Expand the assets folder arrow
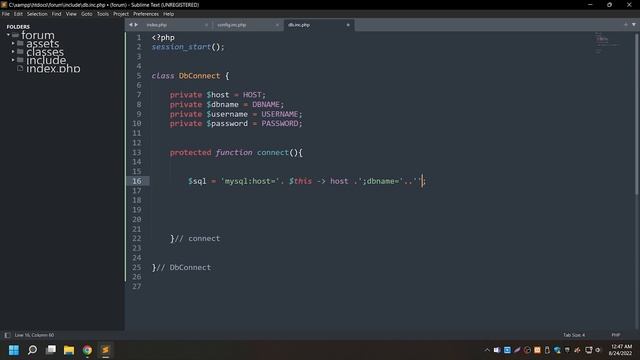Screen dimensions: 640x360 13,43
